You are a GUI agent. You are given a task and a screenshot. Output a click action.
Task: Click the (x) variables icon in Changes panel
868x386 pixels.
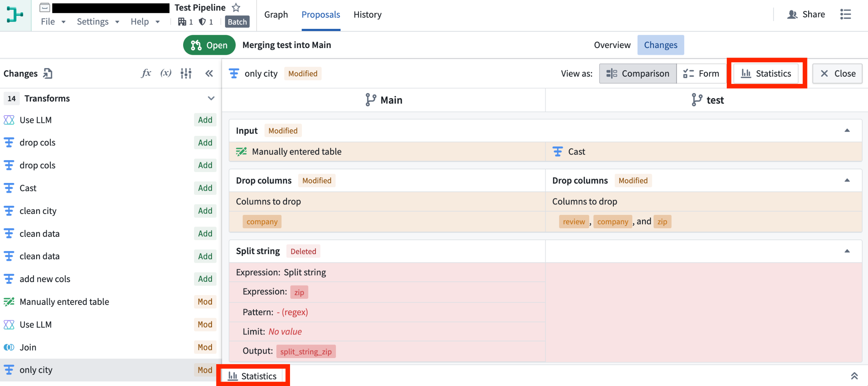[x=165, y=73]
